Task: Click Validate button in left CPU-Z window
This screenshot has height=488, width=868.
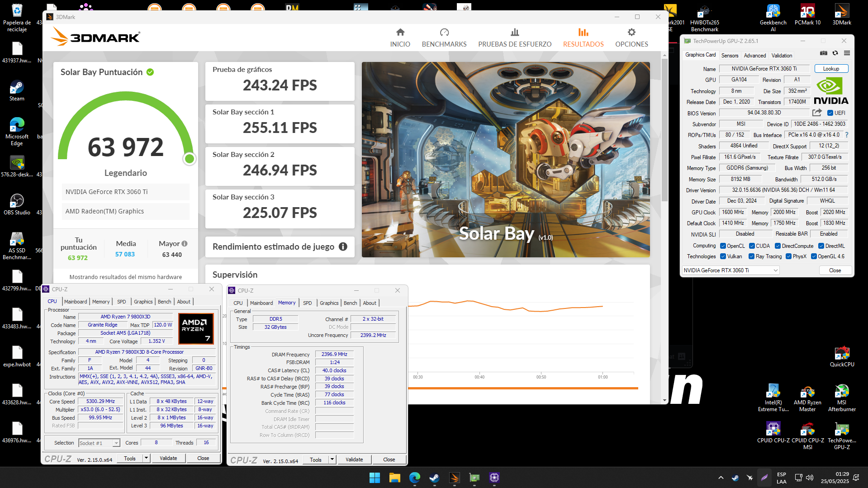Action: (x=168, y=458)
